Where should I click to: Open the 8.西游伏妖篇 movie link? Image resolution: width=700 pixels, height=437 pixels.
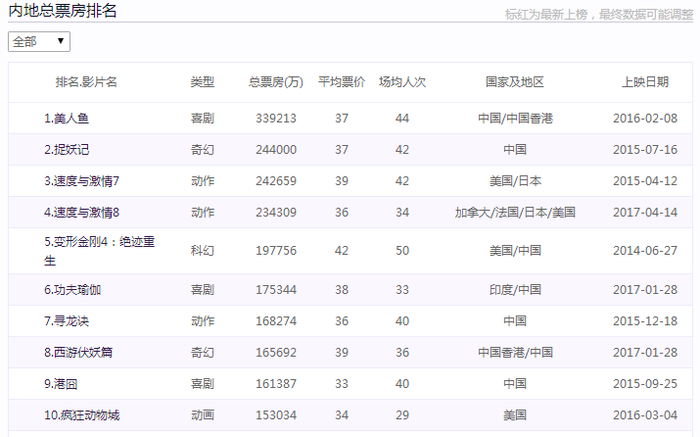(78, 352)
